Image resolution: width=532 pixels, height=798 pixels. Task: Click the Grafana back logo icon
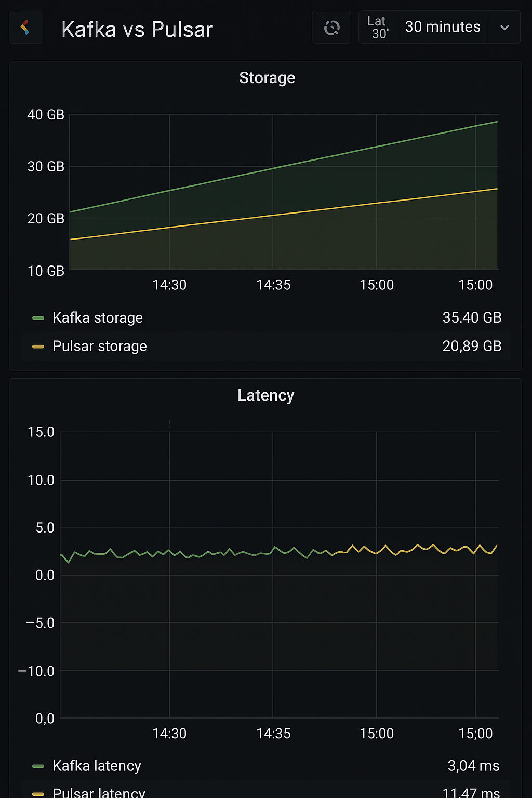coord(25,28)
